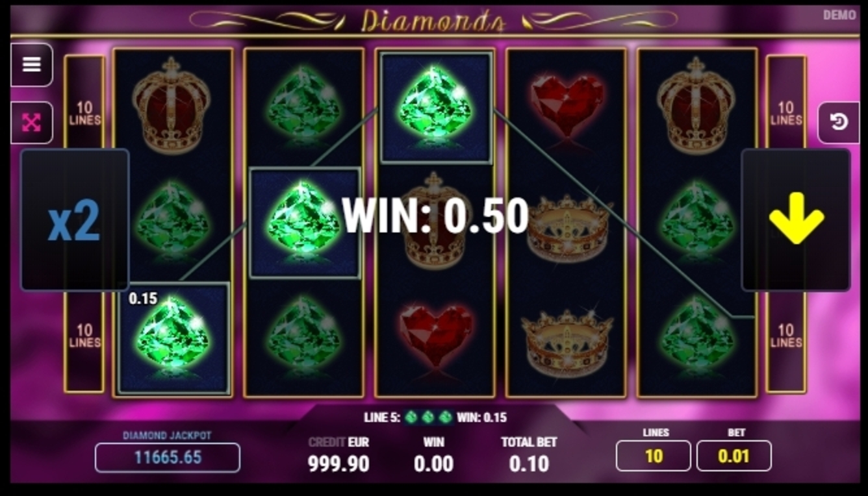Screen dimensions: 868x496
Task: Click the Line 5 win info text
Action: [435, 417]
